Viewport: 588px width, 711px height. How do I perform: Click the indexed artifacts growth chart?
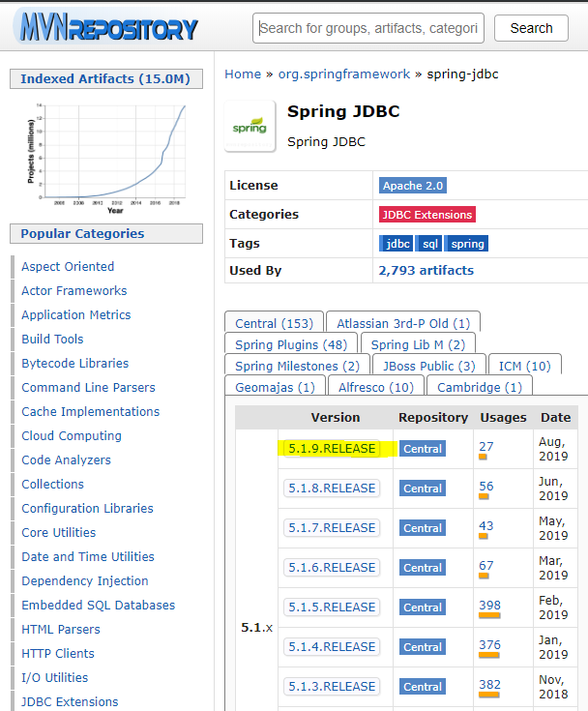point(106,158)
